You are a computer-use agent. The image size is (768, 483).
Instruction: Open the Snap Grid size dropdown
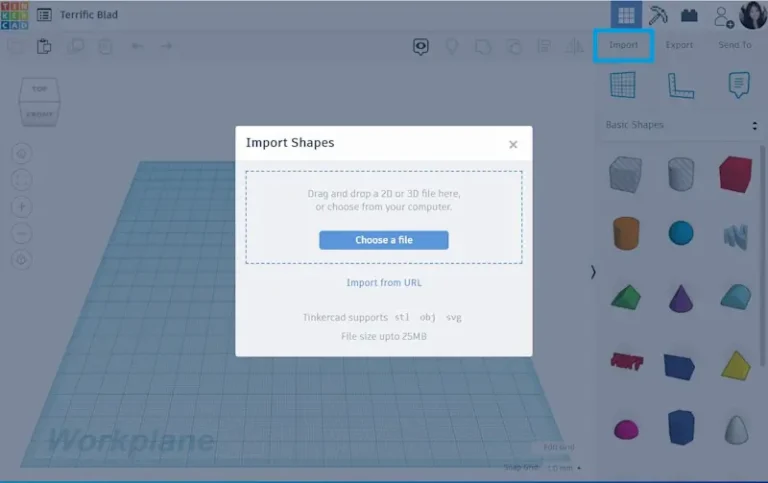tap(564, 468)
